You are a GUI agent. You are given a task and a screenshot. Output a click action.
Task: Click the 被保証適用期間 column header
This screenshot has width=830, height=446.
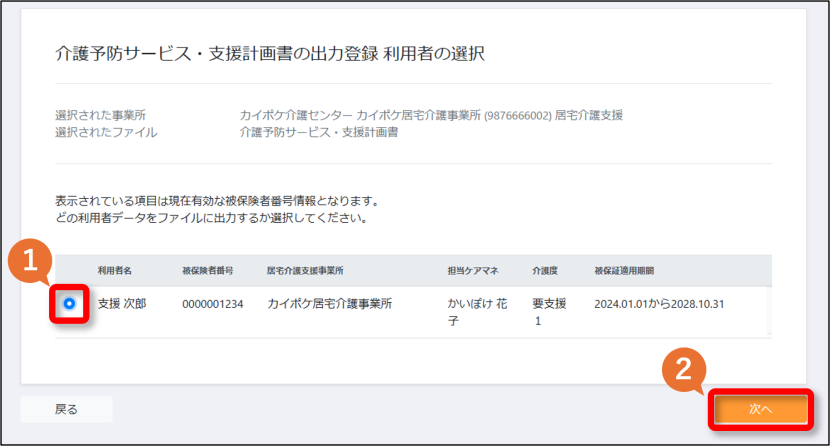click(x=624, y=270)
